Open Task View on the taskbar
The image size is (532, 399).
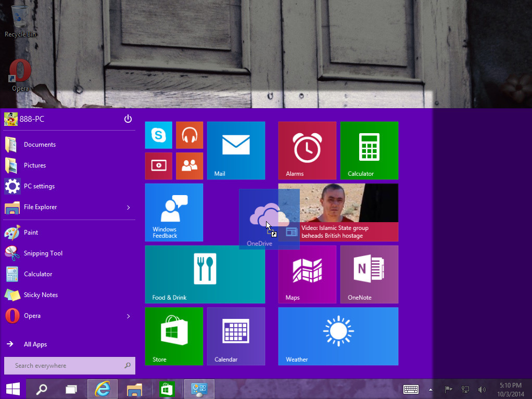point(71,389)
